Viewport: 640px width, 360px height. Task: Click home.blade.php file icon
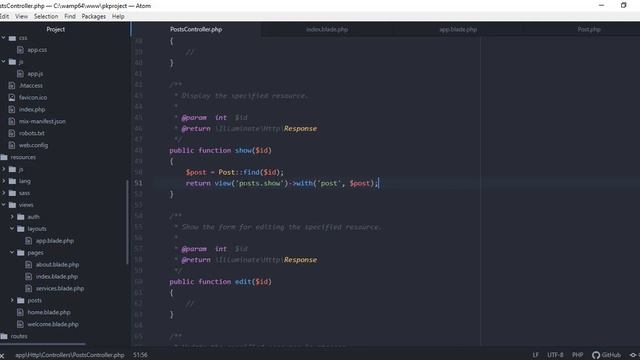[x=20, y=312]
